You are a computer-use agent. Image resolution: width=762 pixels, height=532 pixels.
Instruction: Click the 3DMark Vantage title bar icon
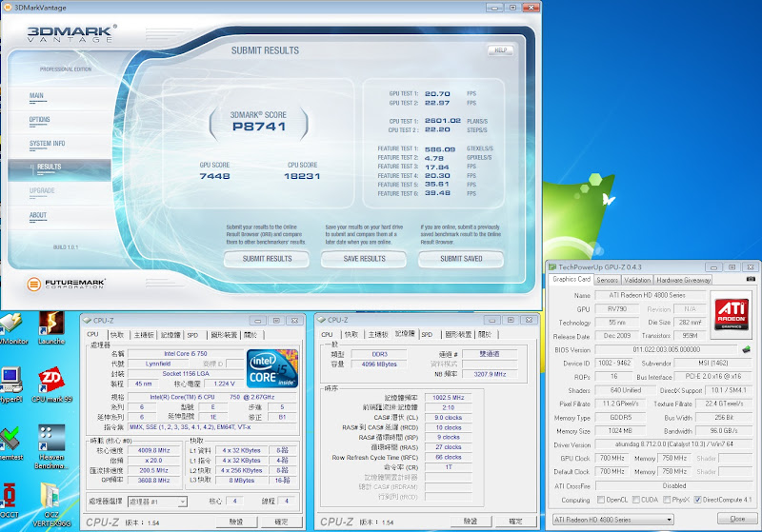(x=7, y=8)
